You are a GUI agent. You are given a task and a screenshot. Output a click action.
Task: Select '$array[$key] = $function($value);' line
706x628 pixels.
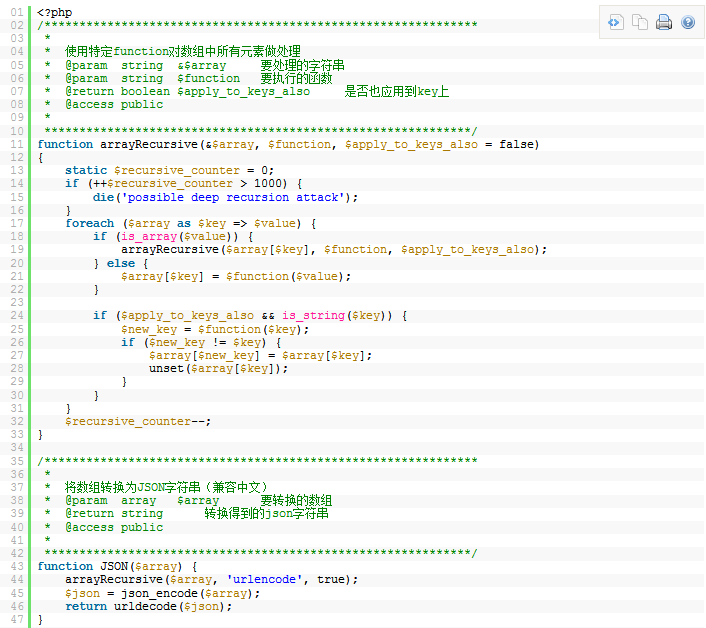(x=235, y=276)
